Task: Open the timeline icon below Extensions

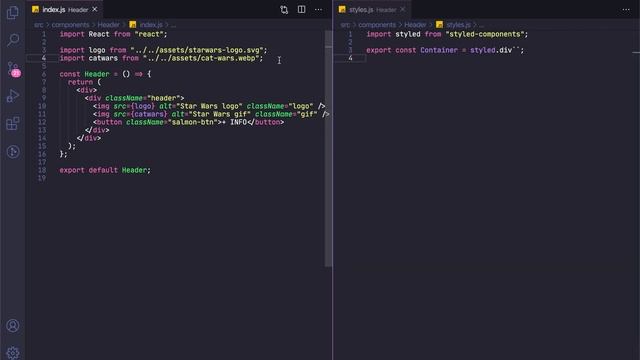Action: click(13, 152)
